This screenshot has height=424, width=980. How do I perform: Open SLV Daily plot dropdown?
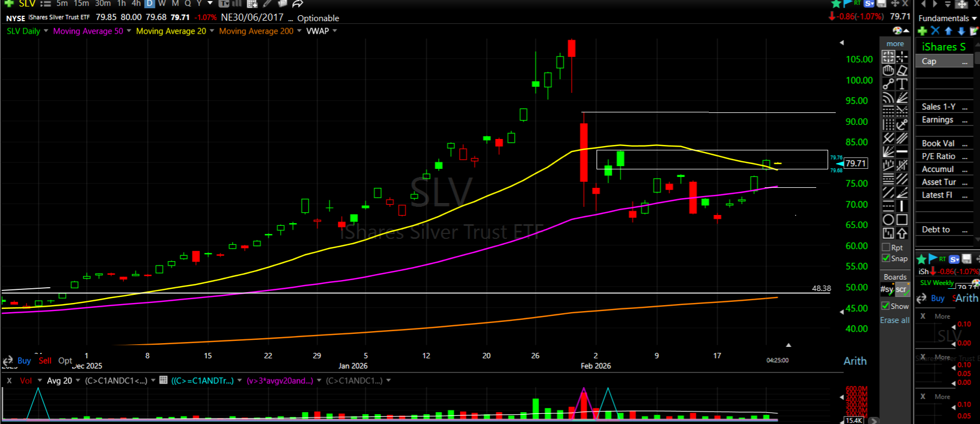[46, 31]
